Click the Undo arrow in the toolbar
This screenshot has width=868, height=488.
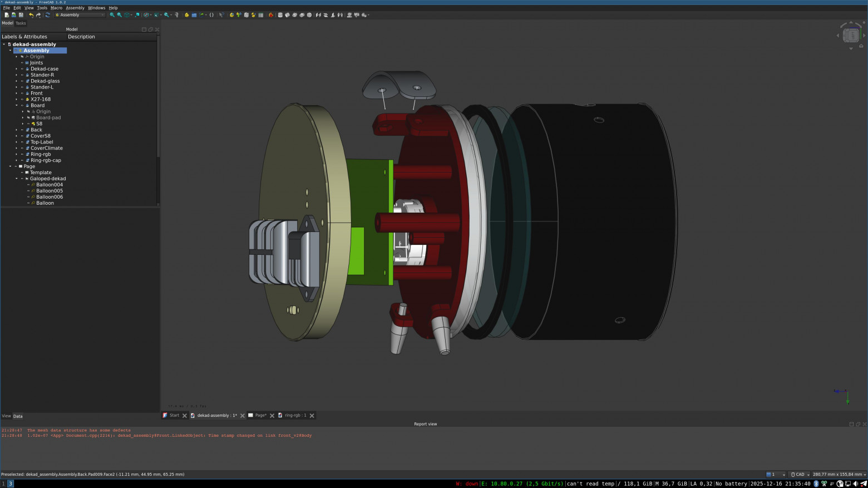(31, 15)
